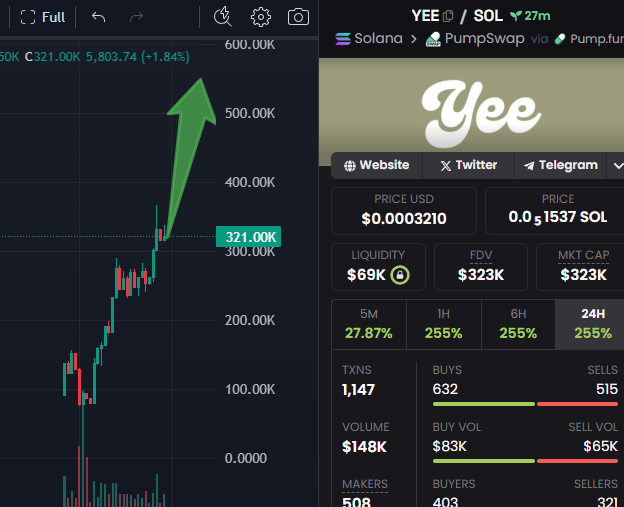The width and height of the screenshot is (624, 507).
Task: Click the TXNS 1,147 value
Action: pyautogui.click(x=358, y=390)
